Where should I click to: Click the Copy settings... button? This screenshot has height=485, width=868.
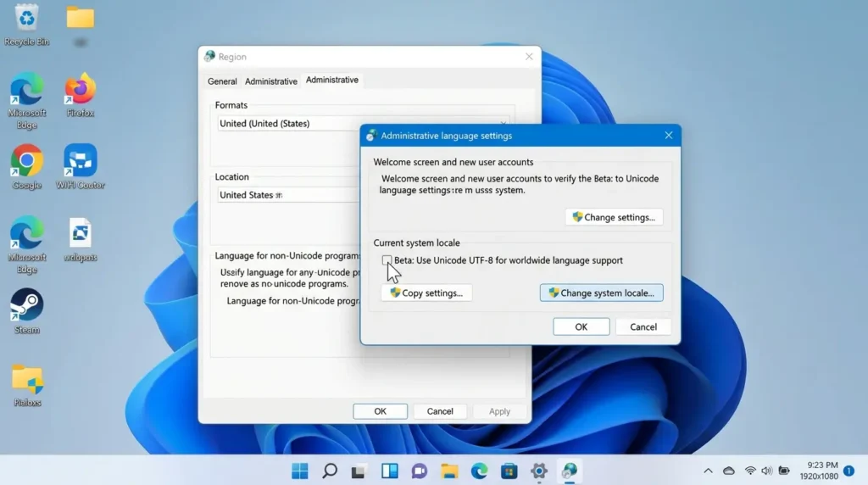426,293
